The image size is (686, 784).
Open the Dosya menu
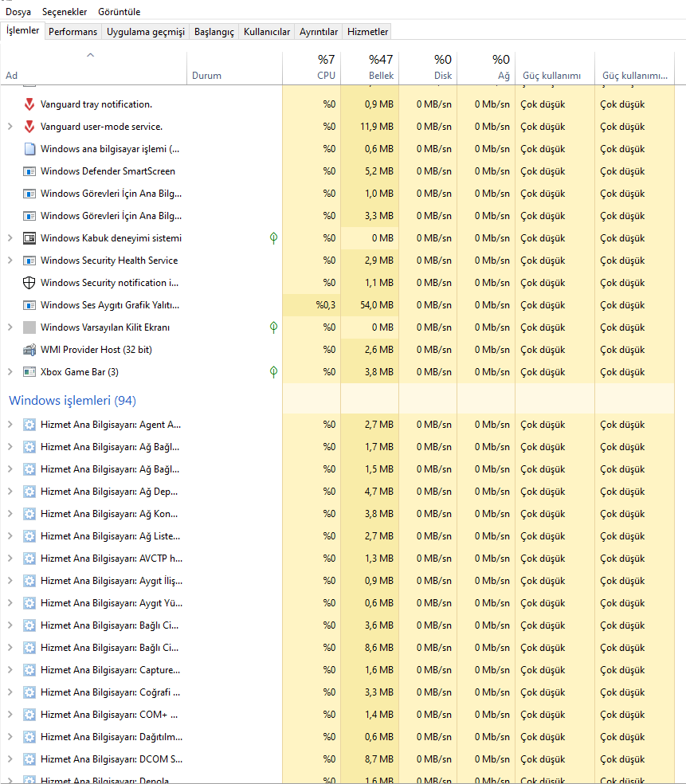pos(18,11)
